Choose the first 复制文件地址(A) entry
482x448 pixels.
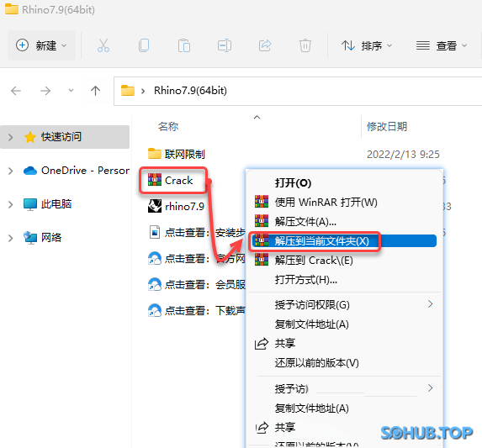pos(312,324)
